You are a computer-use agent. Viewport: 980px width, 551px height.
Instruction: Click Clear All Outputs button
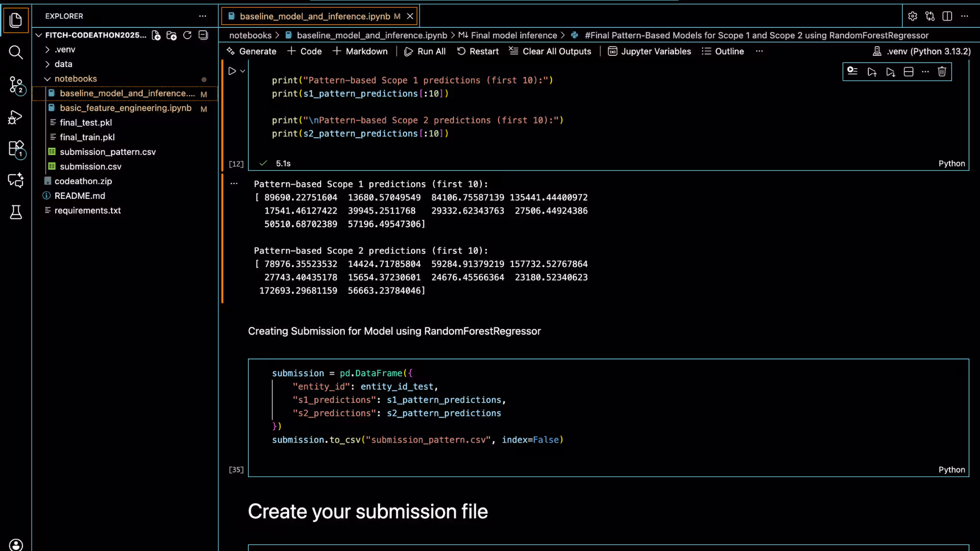[550, 51]
